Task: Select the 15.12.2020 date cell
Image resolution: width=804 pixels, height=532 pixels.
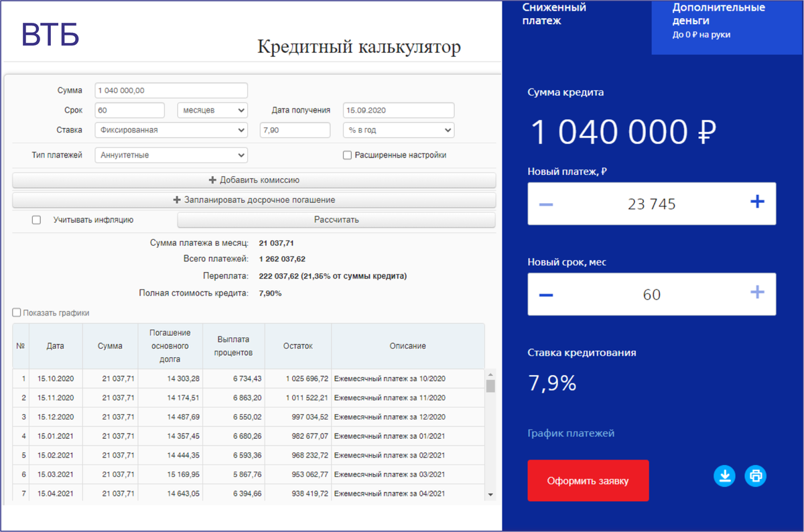Action: [56, 417]
